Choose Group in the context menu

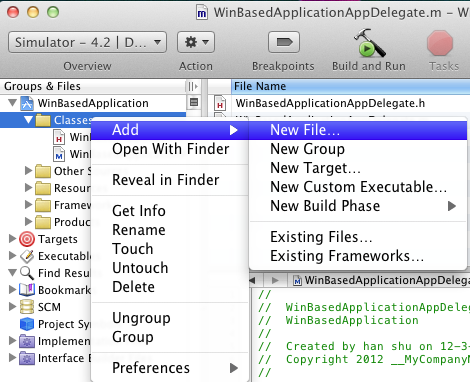coord(170,337)
